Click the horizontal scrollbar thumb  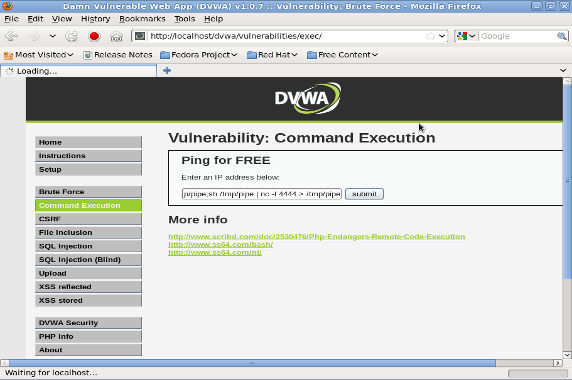coord(252,363)
